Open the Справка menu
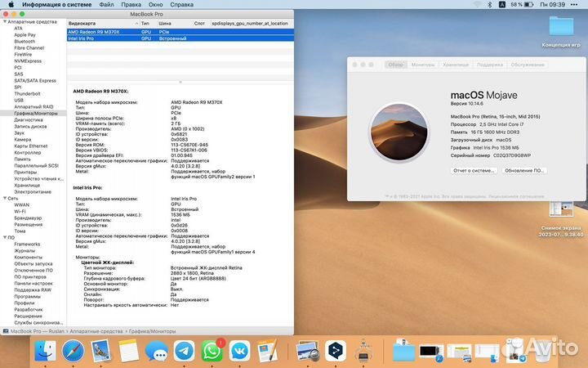The height and width of the screenshot is (368, 588). click(181, 5)
